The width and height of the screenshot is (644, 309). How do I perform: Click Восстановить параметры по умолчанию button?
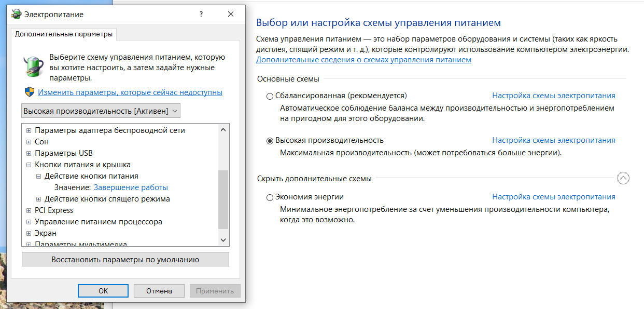[x=125, y=259]
